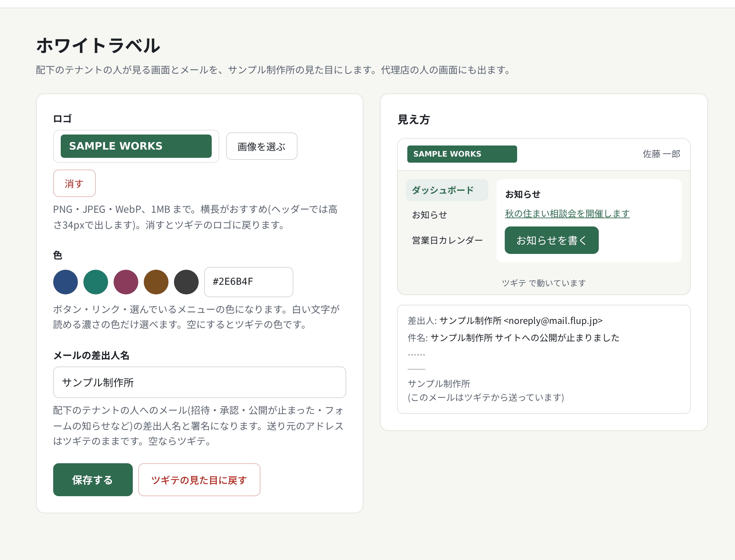Pick the magenta plum color swatch
The height and width of the screenshot is (560, 735).
click(126, 282)
